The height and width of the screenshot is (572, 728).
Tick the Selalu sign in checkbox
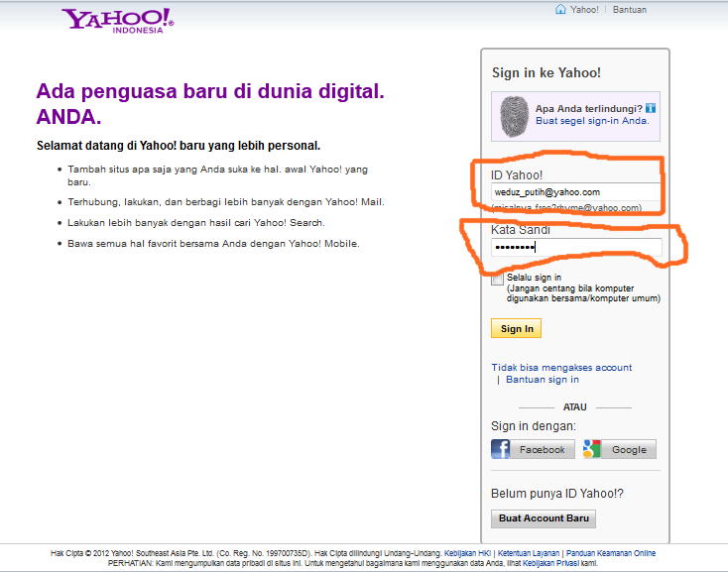(497, 279)
